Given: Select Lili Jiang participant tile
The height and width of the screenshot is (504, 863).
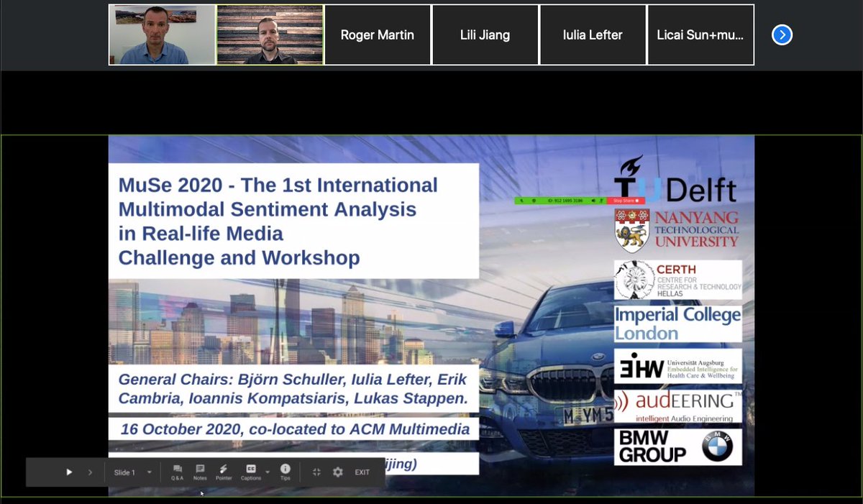Looking at the screenshot, I should tap(485, 35).
